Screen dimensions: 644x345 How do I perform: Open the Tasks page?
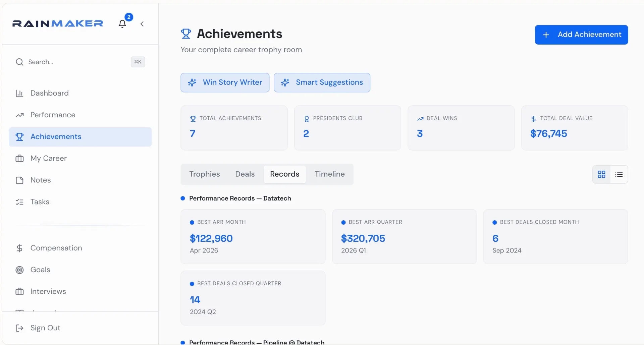pos(80,202)
